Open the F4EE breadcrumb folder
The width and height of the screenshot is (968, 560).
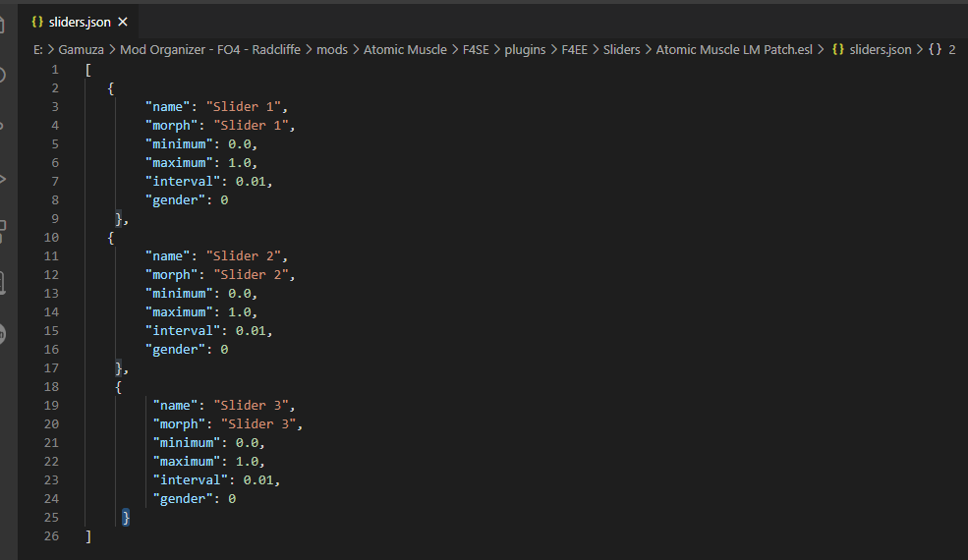pyautogui.click(x=574, y=49)
